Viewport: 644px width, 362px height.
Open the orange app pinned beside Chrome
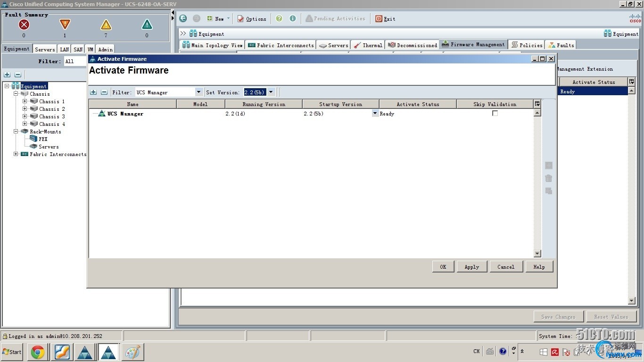coord(62,352)
